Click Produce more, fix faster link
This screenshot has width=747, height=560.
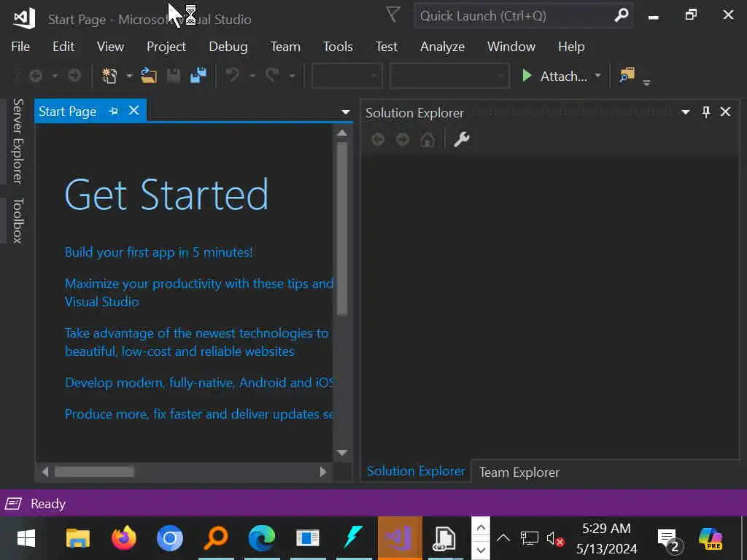tap(198, 414)
